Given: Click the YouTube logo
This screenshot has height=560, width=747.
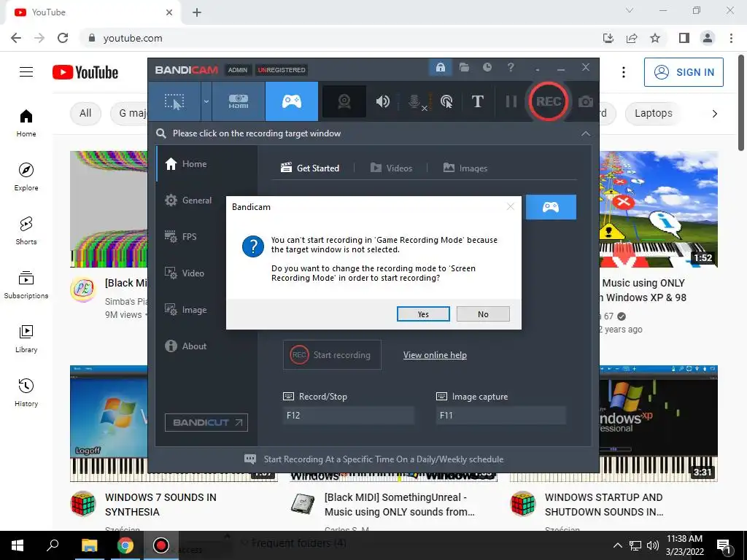Looking at the screenshot, I should click(85, 72).
